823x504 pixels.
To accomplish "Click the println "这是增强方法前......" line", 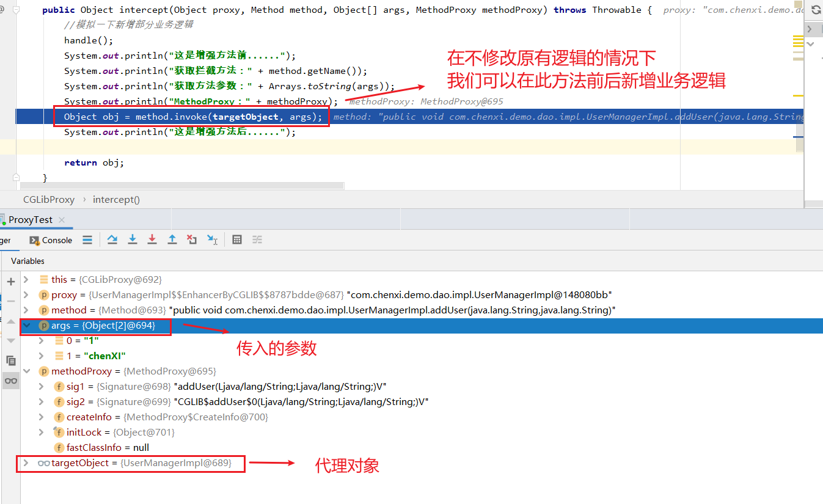I will click(x=180, y=56).
